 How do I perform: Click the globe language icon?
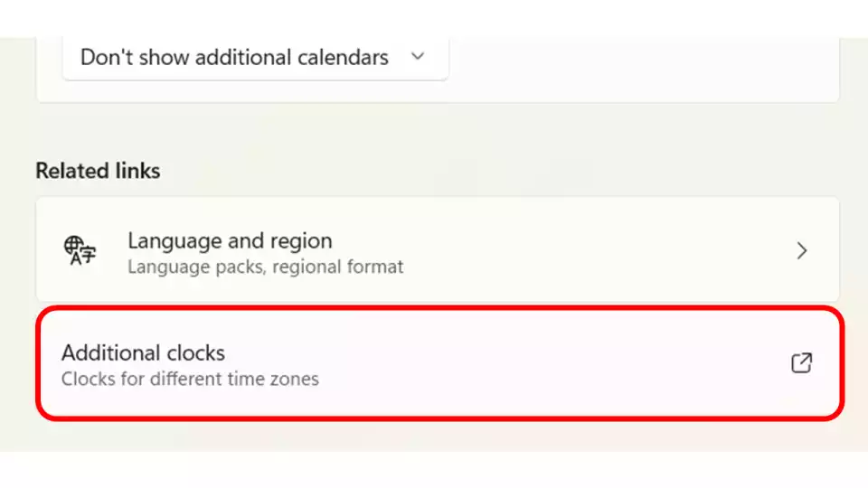[x=80, y=250]
